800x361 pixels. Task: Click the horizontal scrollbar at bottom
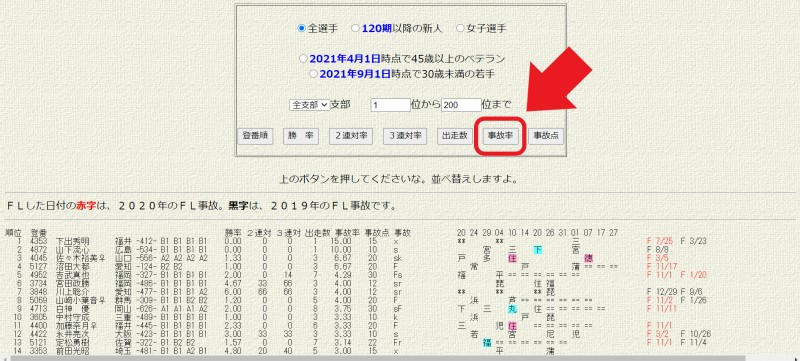(x=400, y=357)
